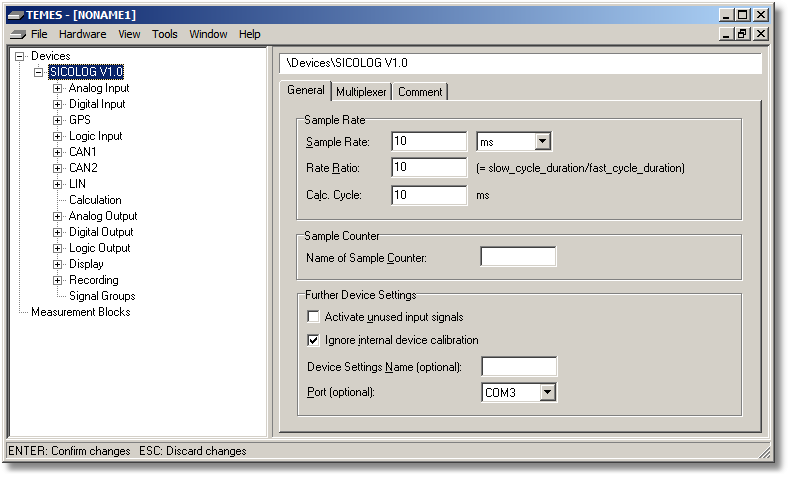Image resolution: width=789 pixels, height=477 pixels.
Task: Expand the CAN2 node
Action: click(x=58, y=169)
